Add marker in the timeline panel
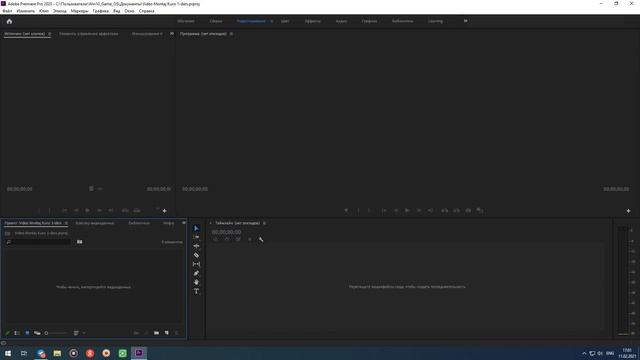This screenshot has height=360, width=640. coord(250,240)
